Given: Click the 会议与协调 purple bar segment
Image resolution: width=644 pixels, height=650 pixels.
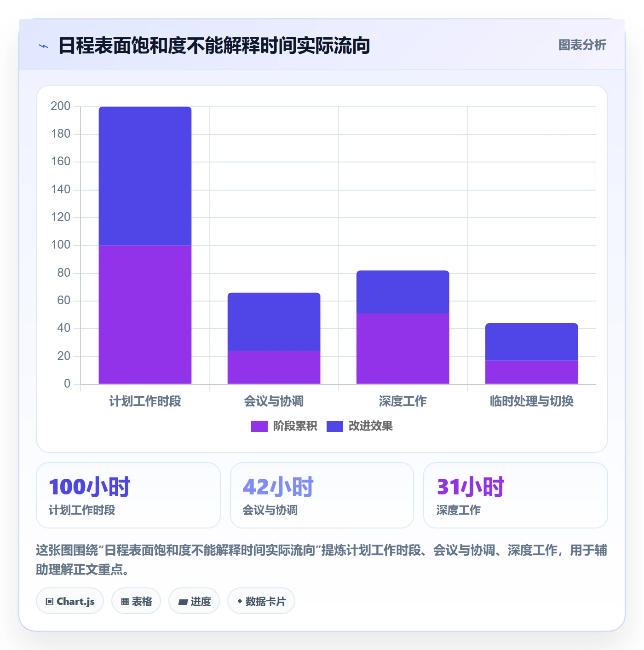Looking at the screenshot, I should click(274, 367).
